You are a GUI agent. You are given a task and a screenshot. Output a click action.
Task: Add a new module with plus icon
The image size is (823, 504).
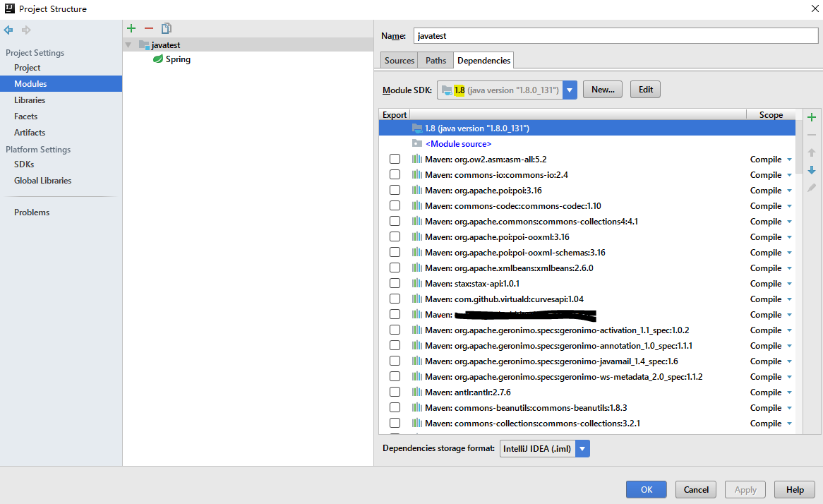pyautogui.click(x=131, y=28)
